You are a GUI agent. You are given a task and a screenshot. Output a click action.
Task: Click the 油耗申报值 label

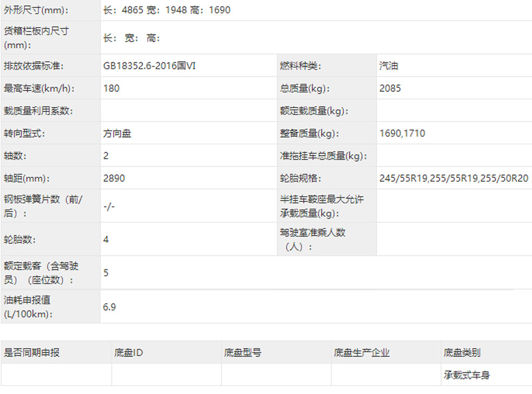[28, 307]
